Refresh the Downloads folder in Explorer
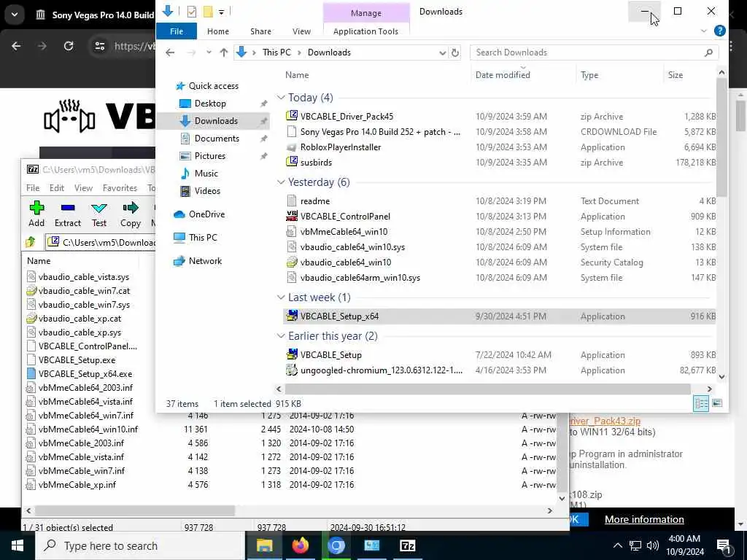 pyautogui.click(x=455, y=52)
